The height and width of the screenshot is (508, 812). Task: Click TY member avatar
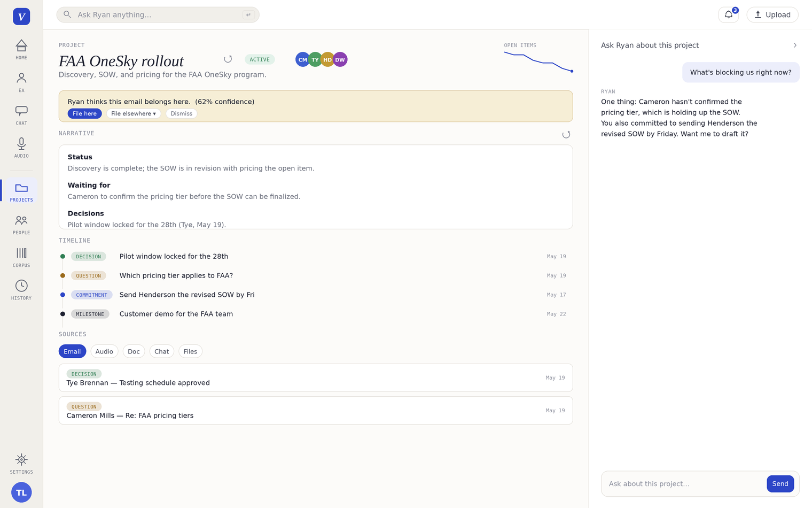point(315,59)
